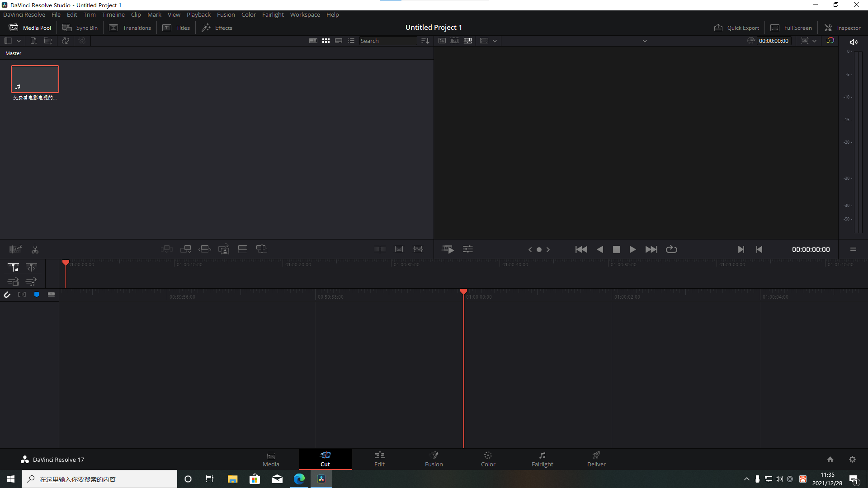Click the upper timeline playhead marker

click(x=66, y=263)
